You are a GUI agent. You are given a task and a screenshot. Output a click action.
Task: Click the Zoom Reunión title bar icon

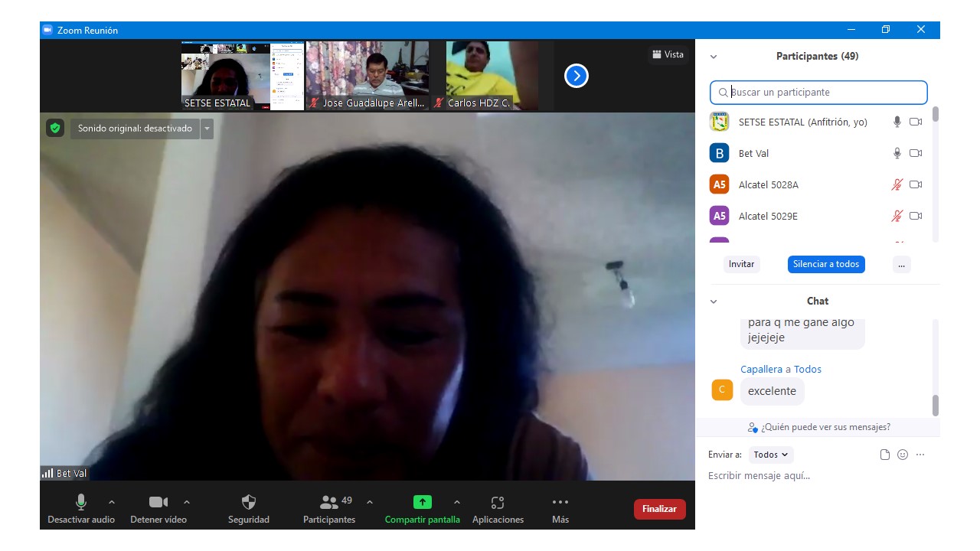(x=47, y=30)
